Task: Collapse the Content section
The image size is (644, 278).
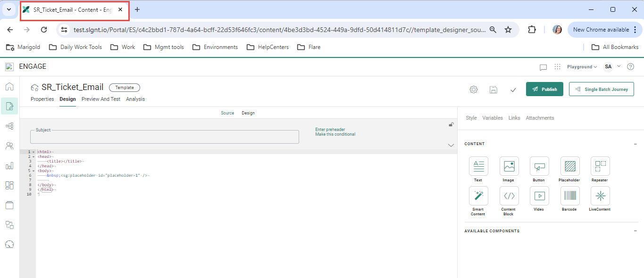Action: tap(635, 144)
